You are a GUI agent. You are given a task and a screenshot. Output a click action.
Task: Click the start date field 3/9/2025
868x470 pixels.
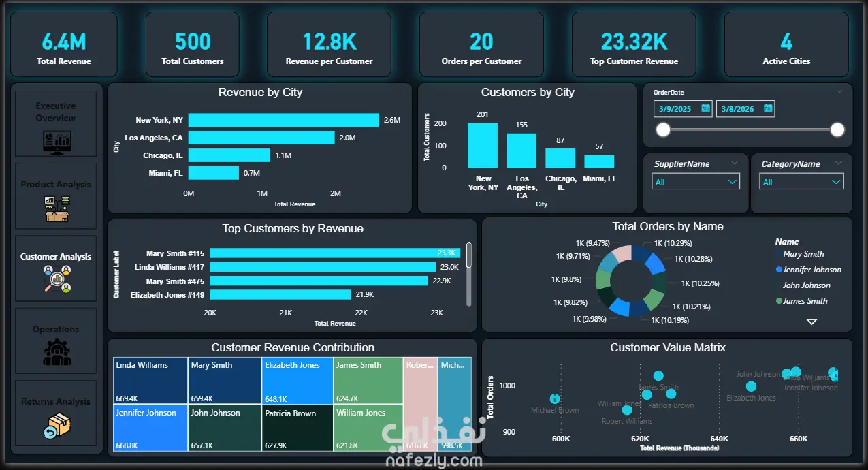pyautogui.click(x=683, y=109)
